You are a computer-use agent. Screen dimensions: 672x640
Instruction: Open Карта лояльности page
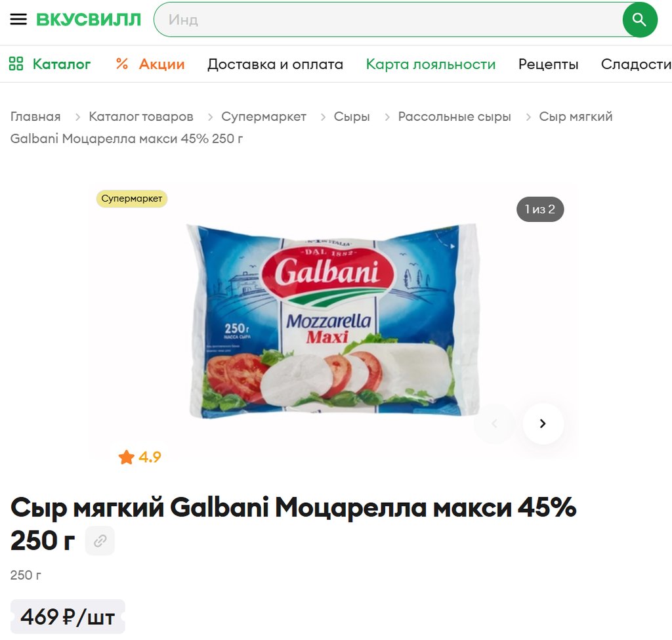(x=430, y=64)
